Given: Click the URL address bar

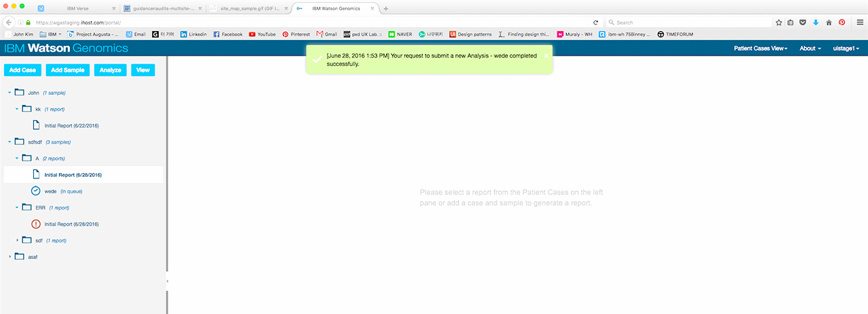Looking at the screenshot, I should pyautogui.click(x=312, y=22).
